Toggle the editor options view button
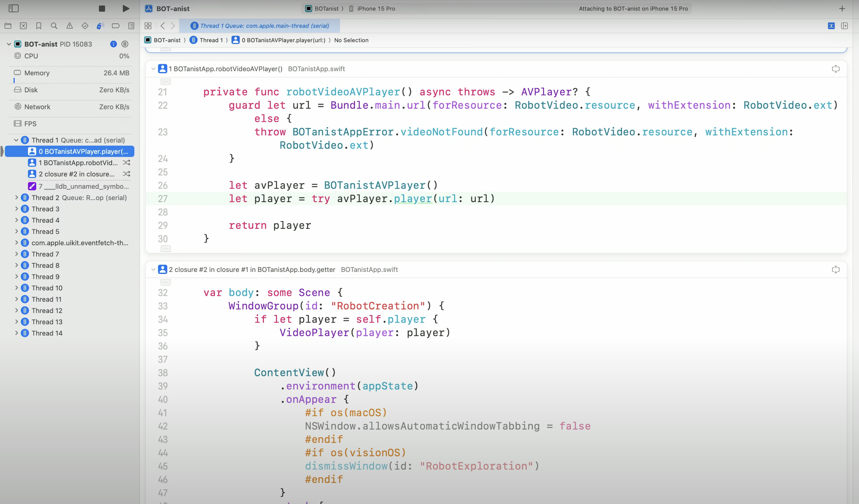The image size is (859, 504). (x=831, y=26)
